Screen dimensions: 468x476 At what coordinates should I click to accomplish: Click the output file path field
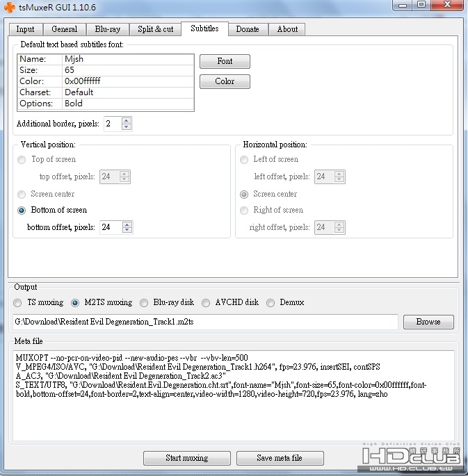[205, 322]
